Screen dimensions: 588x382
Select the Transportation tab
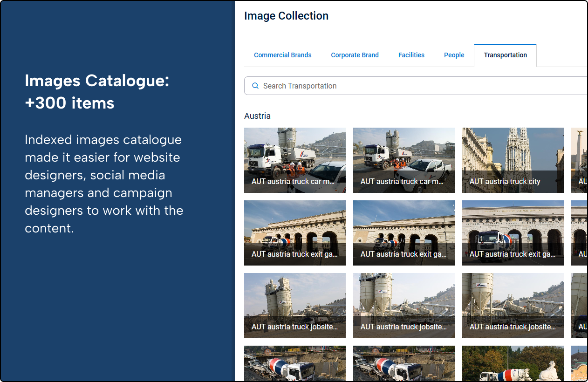click(505, 55)
